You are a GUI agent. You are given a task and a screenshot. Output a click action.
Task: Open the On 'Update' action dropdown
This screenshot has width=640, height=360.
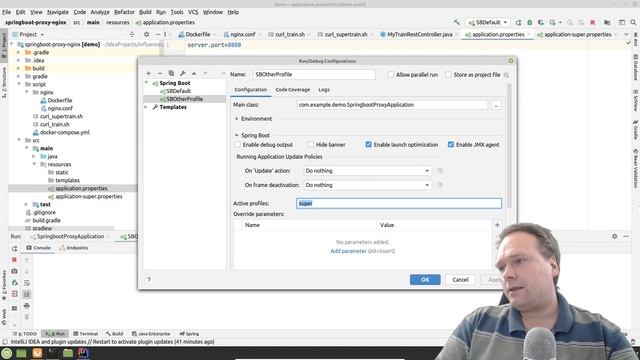point(367,171)
